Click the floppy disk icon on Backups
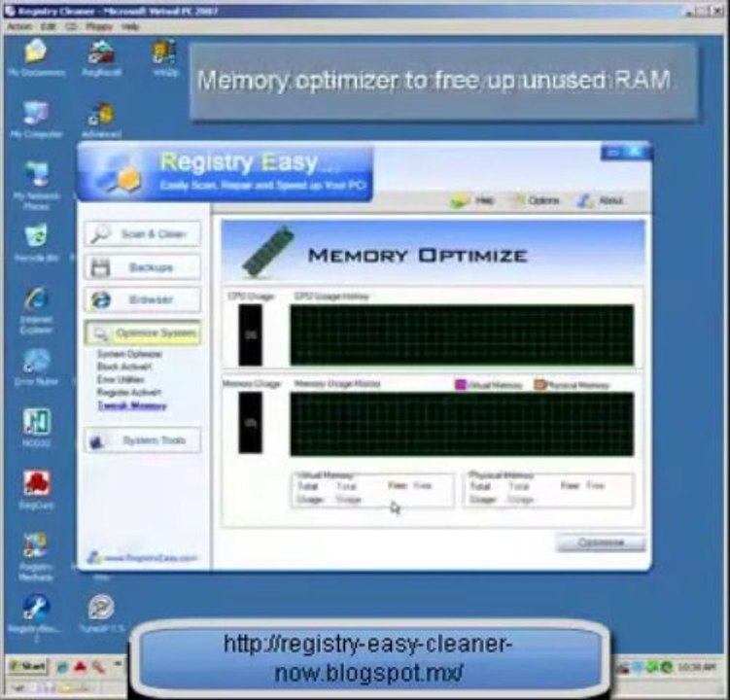This screenshot has height=700, width=730. [x=100, y=267]
